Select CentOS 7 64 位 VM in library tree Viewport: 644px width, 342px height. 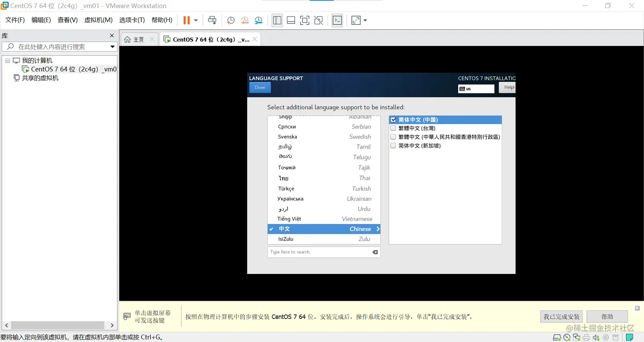click(69, 69)
